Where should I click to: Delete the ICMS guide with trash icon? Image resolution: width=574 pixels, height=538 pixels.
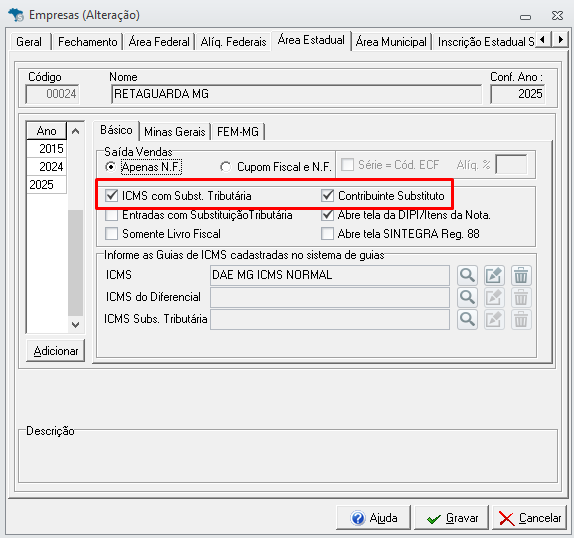[x=521, y=275]
